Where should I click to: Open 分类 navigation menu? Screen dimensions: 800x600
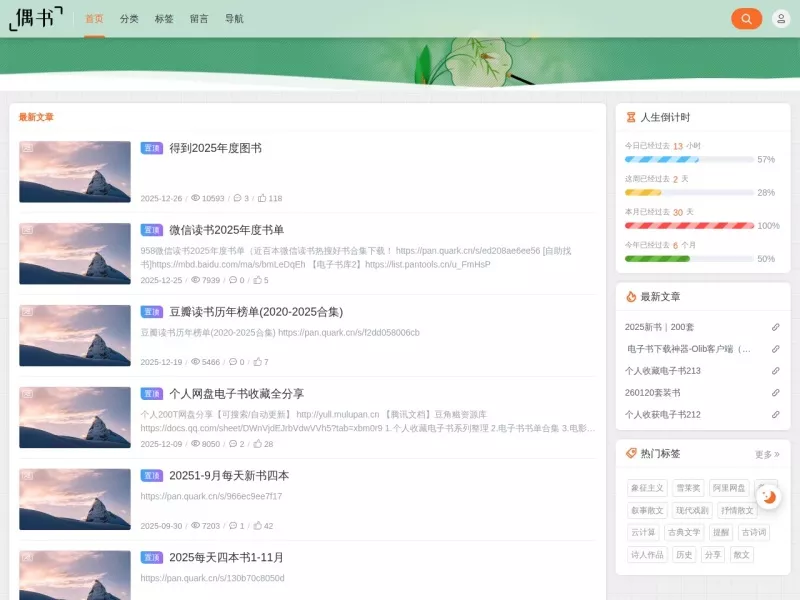(x=129, y=19)
